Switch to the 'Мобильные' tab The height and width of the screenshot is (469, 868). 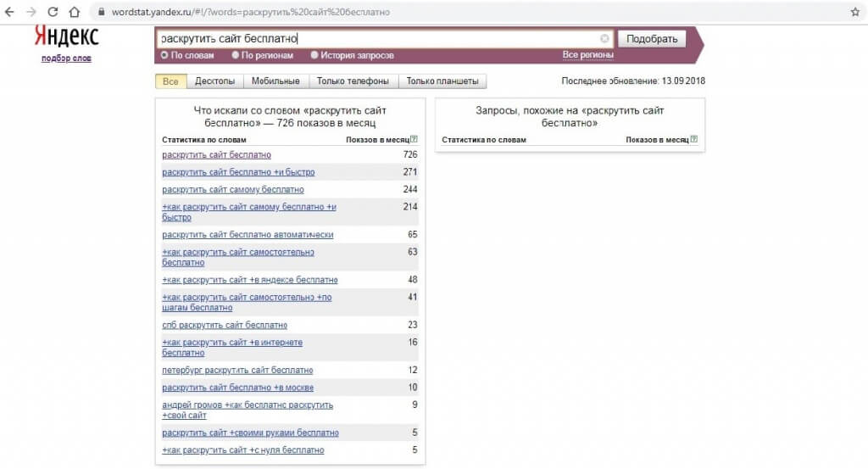pos(276,81)
